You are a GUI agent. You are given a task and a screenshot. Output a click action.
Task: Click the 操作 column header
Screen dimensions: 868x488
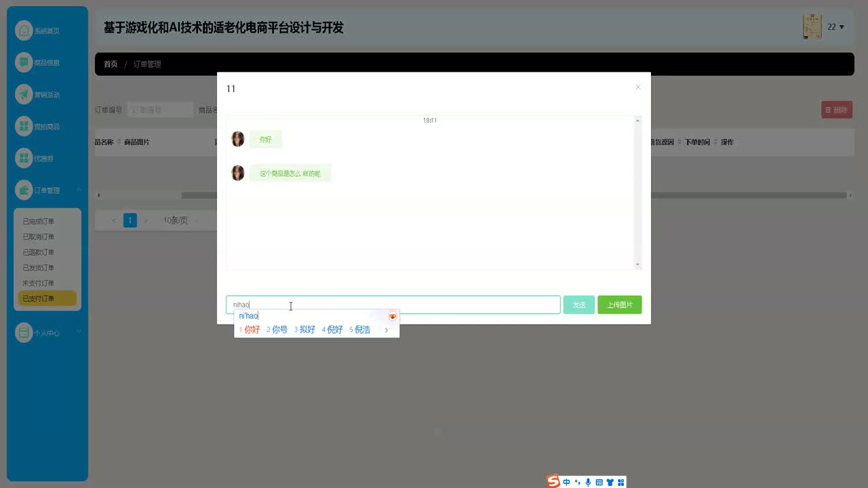727,142
